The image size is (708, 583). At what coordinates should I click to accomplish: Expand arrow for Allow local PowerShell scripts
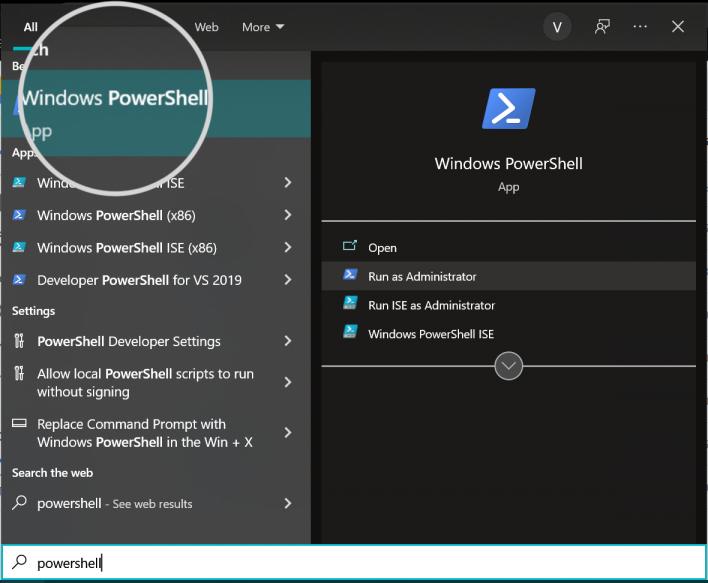click(288, 382)
